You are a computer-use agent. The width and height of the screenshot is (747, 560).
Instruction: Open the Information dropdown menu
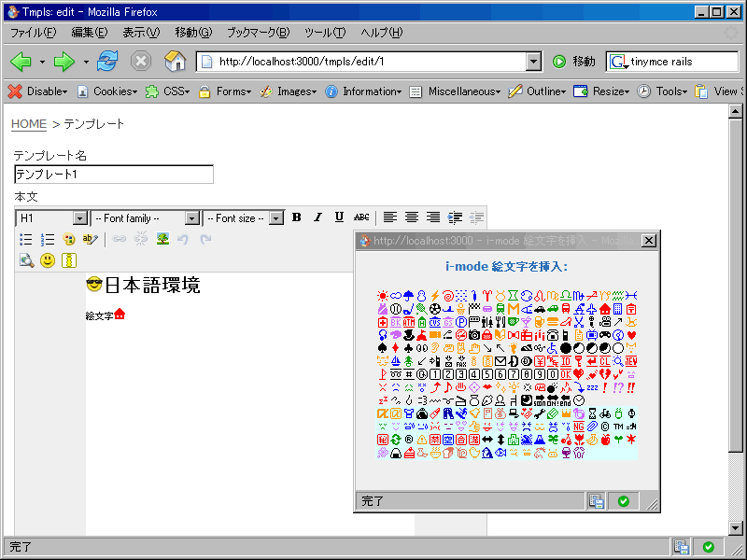pos(363,91)
